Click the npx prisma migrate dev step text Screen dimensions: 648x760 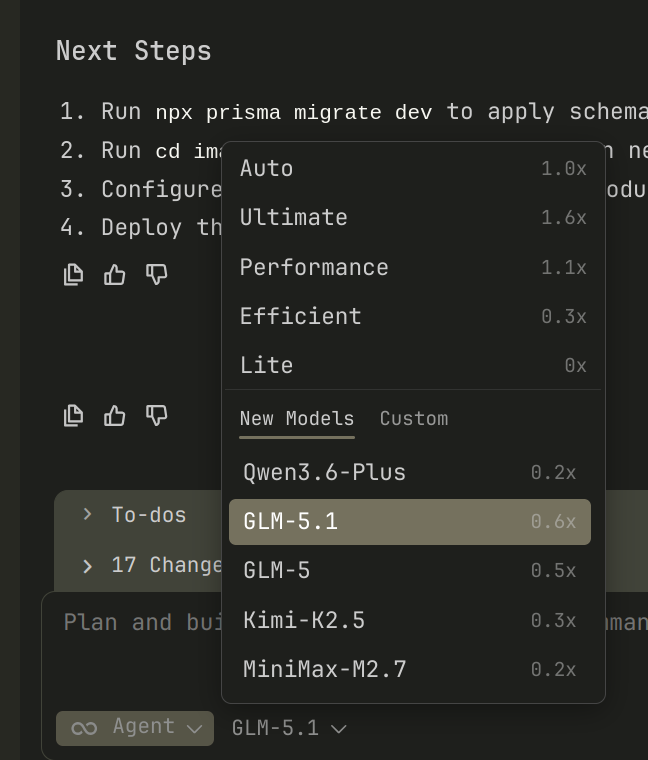click(x=294, y=112)
